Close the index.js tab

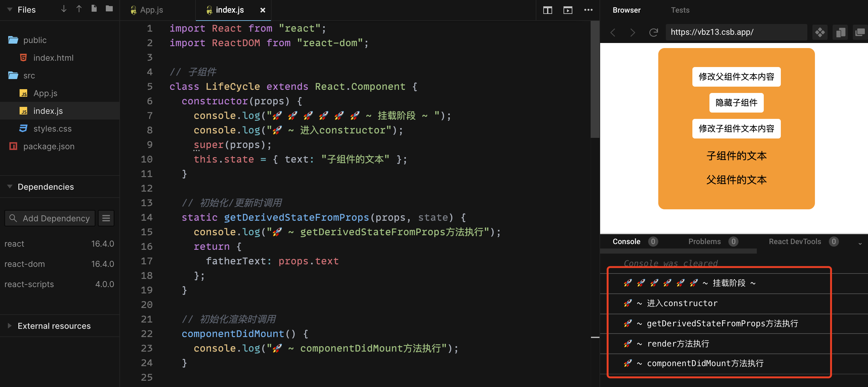click(x=263, y=10)
